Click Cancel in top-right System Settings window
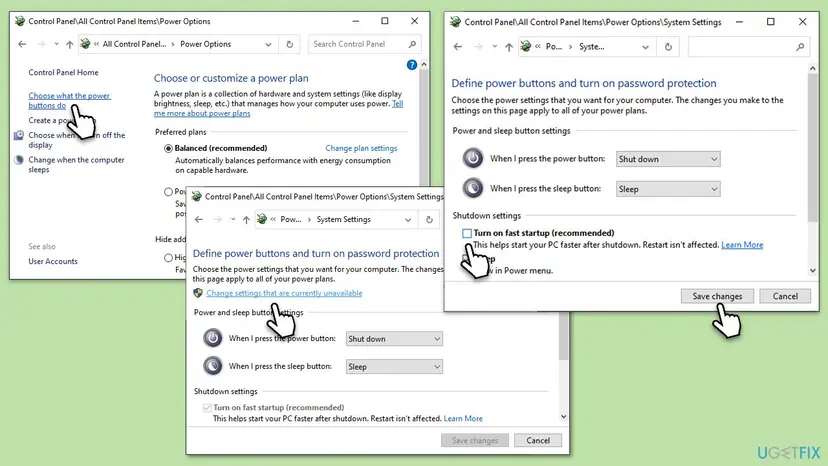Viewport: 828px width, 466px height. (785, 296)
